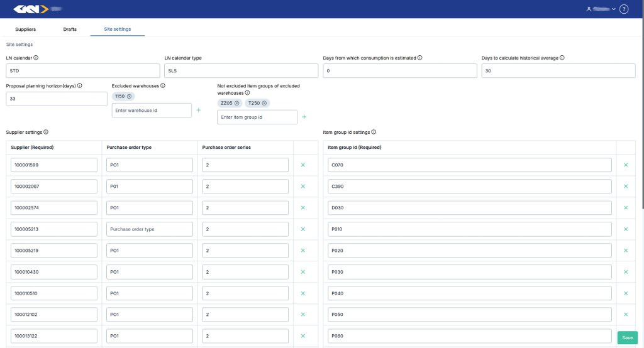Remove the 1150 excluded warehouse chip
Screen dimensions: 644x348
click(x=130, y=96)
